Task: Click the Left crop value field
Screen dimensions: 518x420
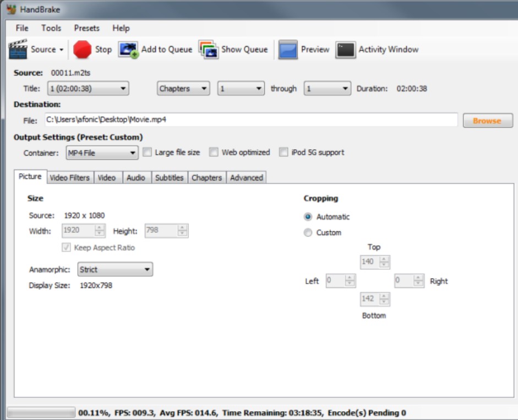Action: tap(335, 281)
